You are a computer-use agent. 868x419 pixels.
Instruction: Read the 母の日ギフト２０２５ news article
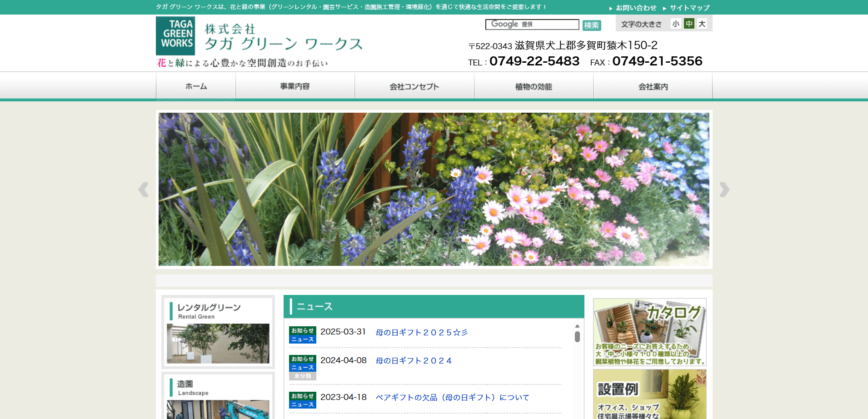[421, 333]
